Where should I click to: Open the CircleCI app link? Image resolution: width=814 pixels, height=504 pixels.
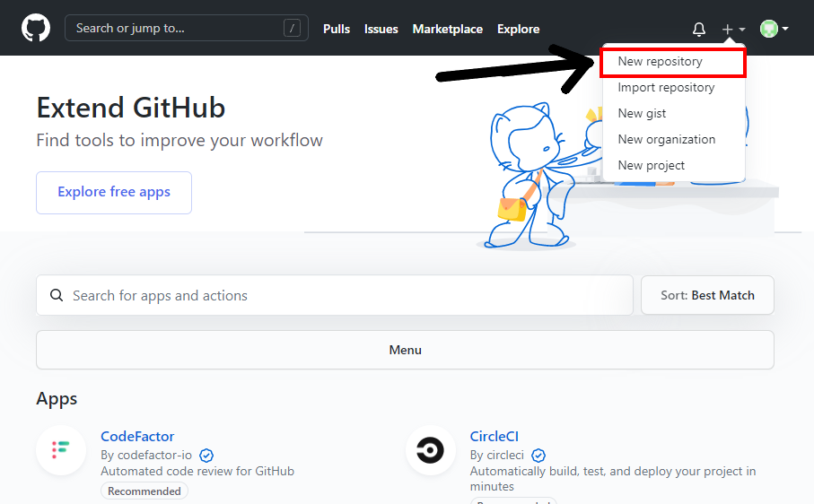click(494, 437)
